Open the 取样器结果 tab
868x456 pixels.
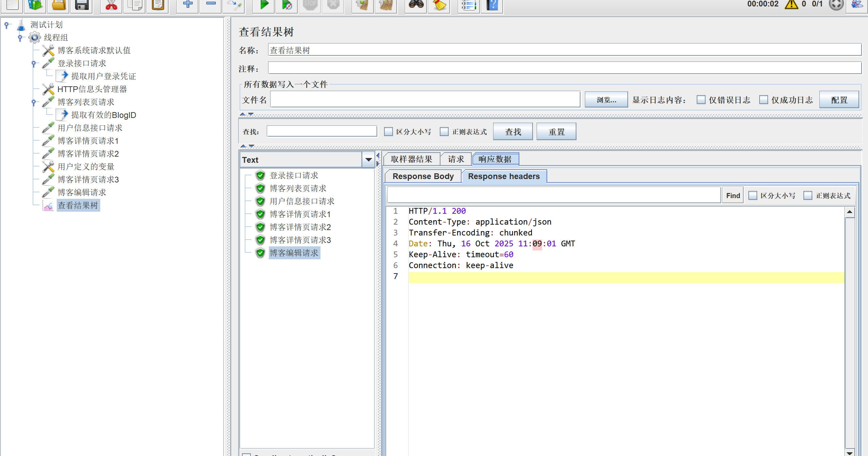pyautogui.click(x=411, y=159)
